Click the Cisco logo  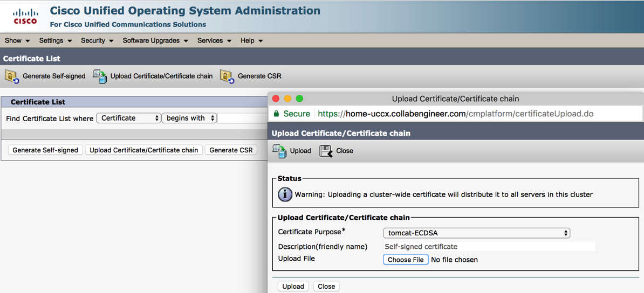click(x=25, y=16)
